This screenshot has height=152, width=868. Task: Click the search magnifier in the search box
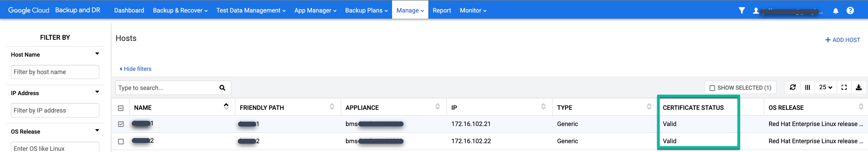tap(222, 88)
